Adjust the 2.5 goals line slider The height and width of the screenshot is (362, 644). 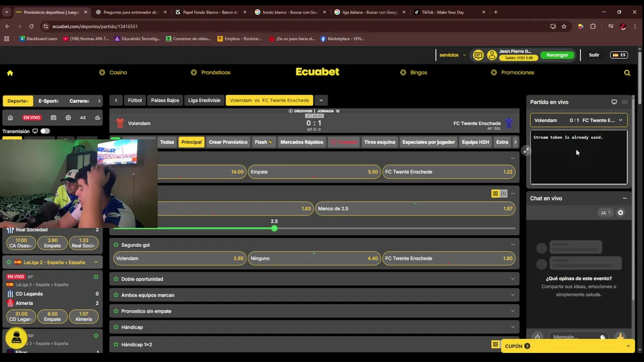[x=274, y=229]
